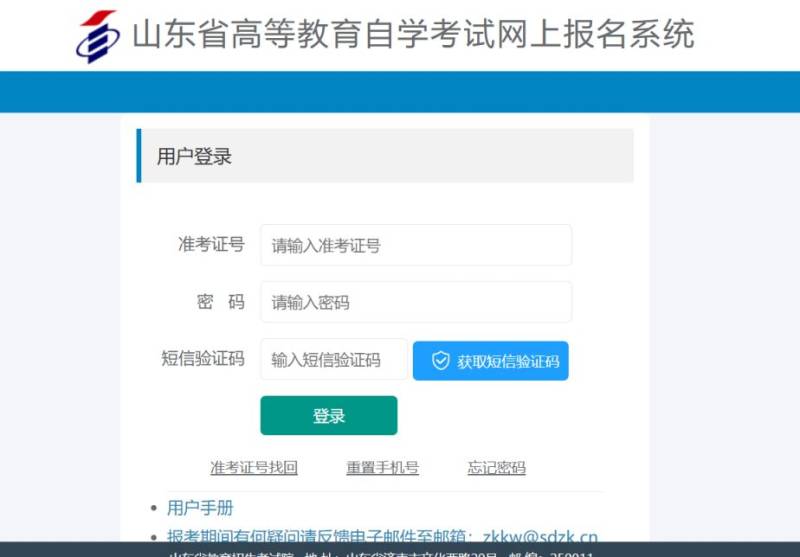Viewport: 800px width, 557px height.
Task: Open the 用户手册 link
Action: click(x=200, y=508)
